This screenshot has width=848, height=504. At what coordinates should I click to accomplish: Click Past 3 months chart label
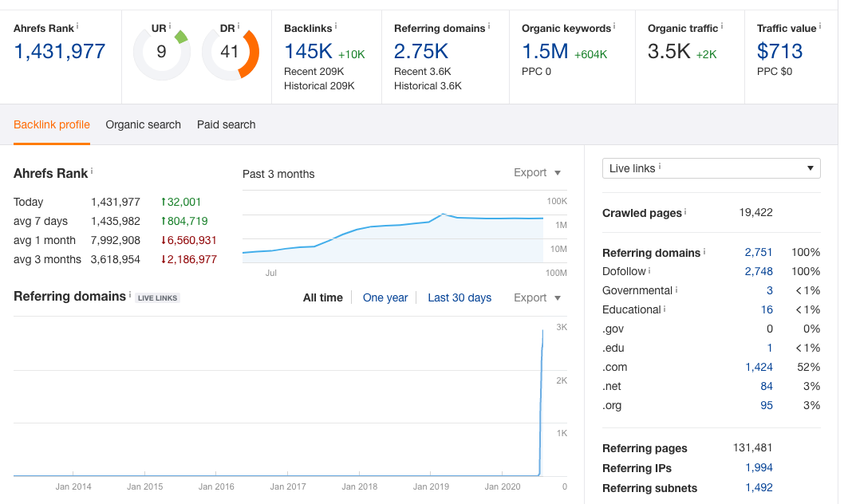click(278, 174)
